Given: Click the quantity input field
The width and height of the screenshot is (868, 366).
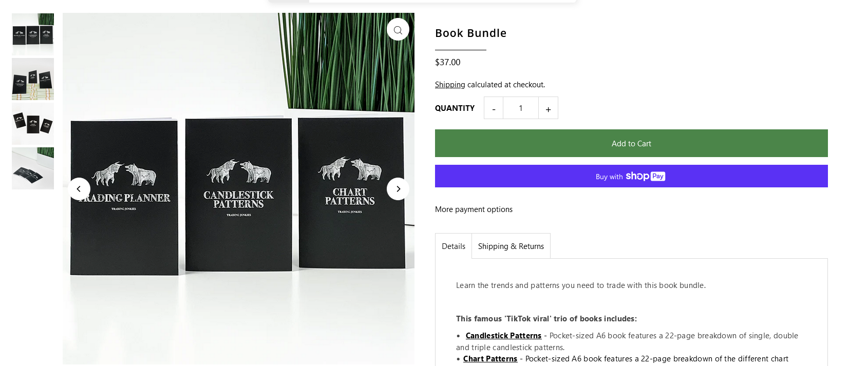Looking at the screenshot, I should (x=521, y=108).
